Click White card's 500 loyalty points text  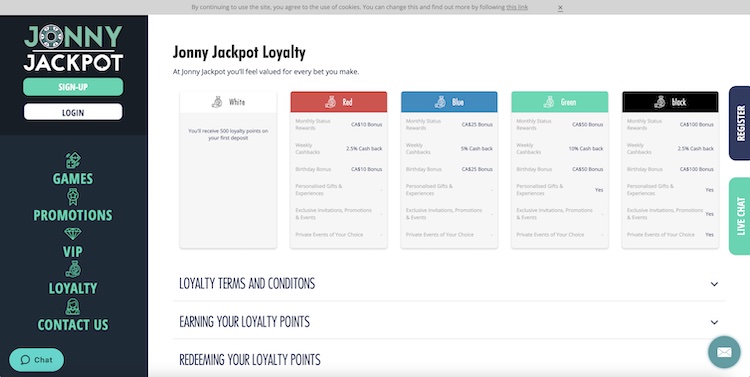(228, 134)
